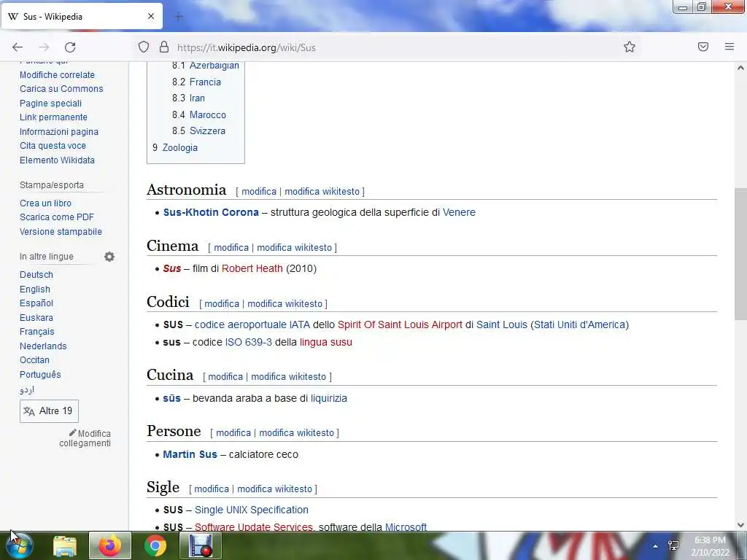
Task: Open the Windows Start menu
Action: (19, 545)
